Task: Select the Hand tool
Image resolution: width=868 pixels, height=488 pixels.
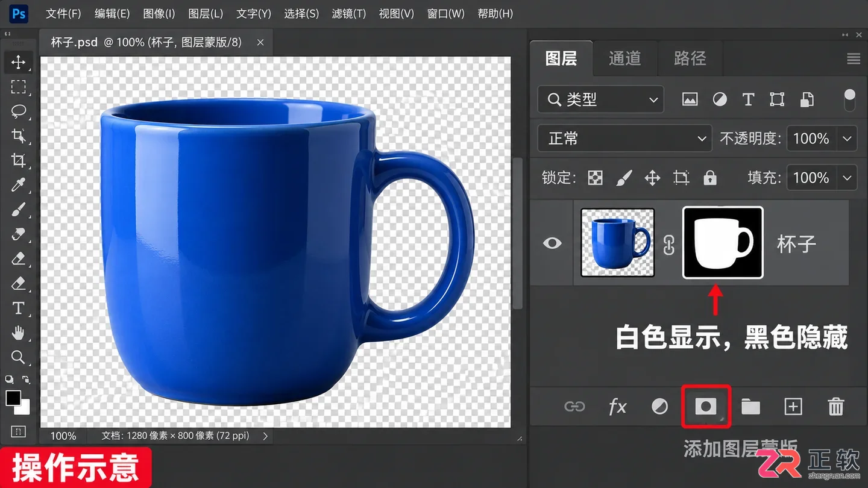Action: click(x=18, y=333)
